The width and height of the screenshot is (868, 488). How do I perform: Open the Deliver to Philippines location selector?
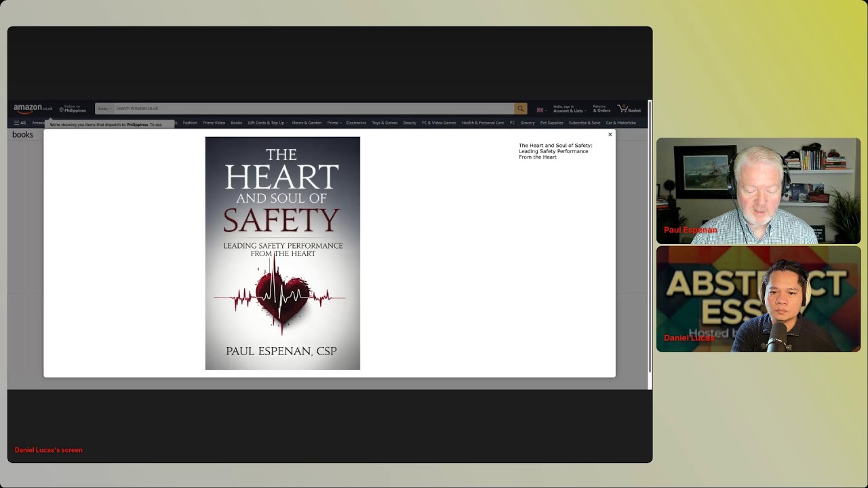point(73,108)
